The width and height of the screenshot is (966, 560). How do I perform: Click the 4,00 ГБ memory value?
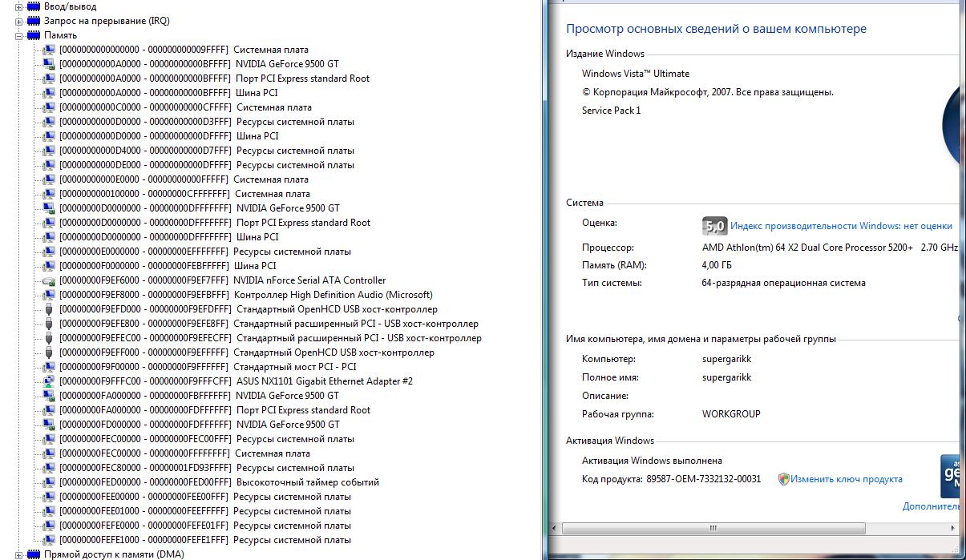pos(717,265)
